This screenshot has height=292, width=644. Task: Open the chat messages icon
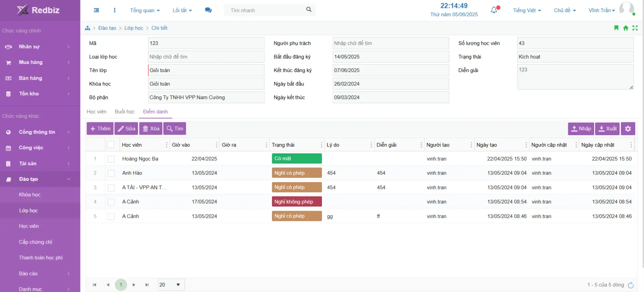point(208,10)
